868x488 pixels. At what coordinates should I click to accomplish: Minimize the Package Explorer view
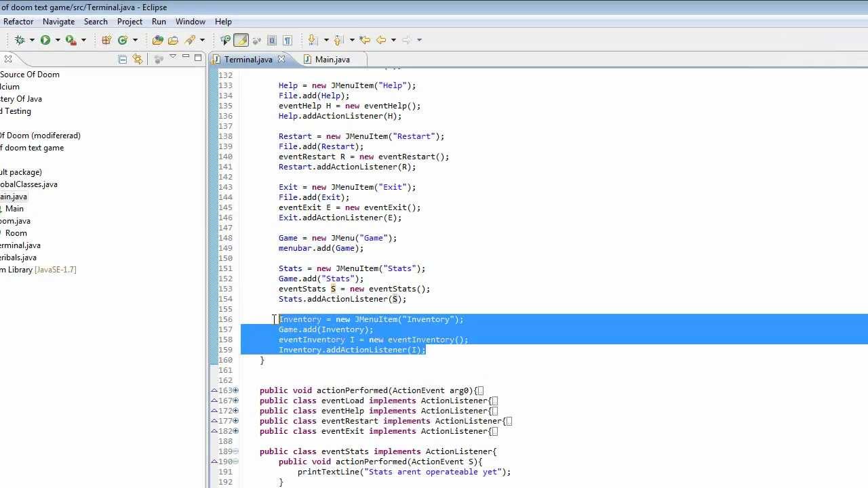[x=185, y=58]
